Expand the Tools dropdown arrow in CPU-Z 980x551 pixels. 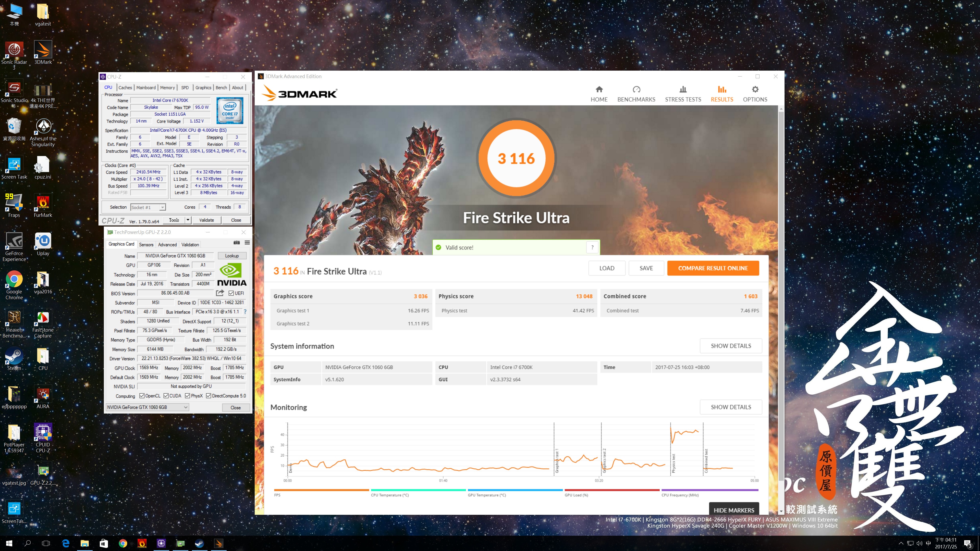click(x=188, y=220)
